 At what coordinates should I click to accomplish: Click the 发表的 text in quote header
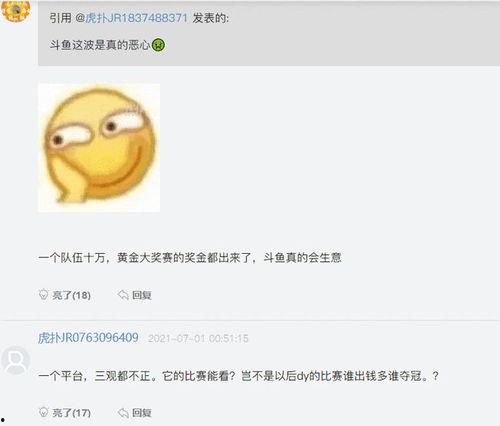tap(211, 18)
